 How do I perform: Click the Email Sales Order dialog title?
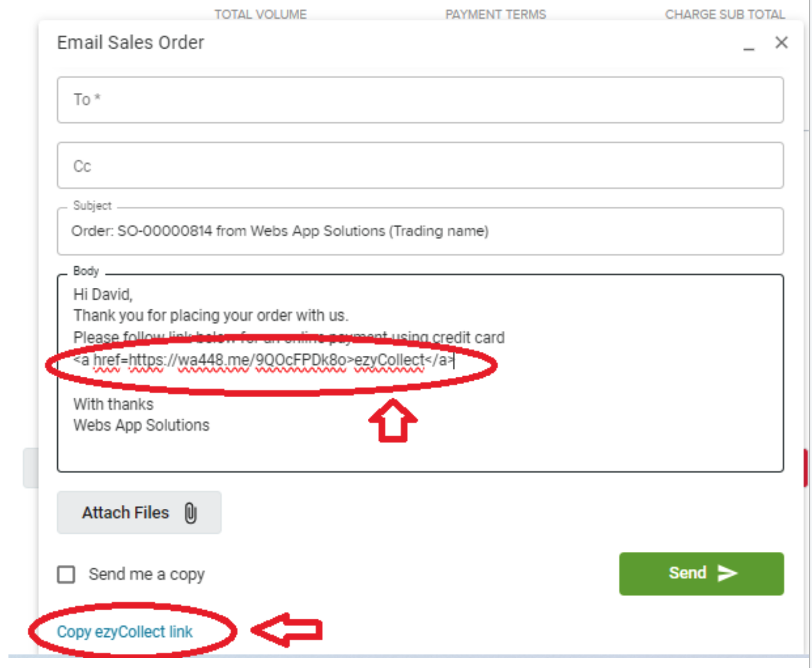click(130, 43)
